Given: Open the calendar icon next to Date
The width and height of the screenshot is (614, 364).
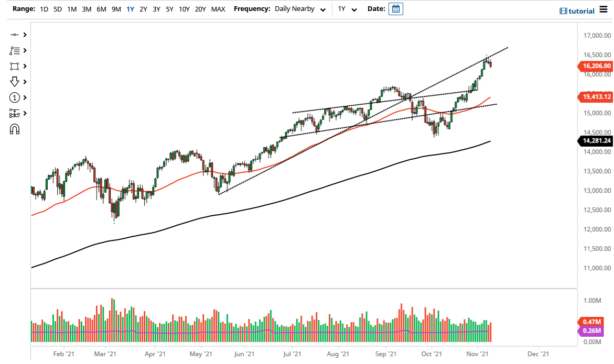Looking at the screenshot, I should 396,8.
